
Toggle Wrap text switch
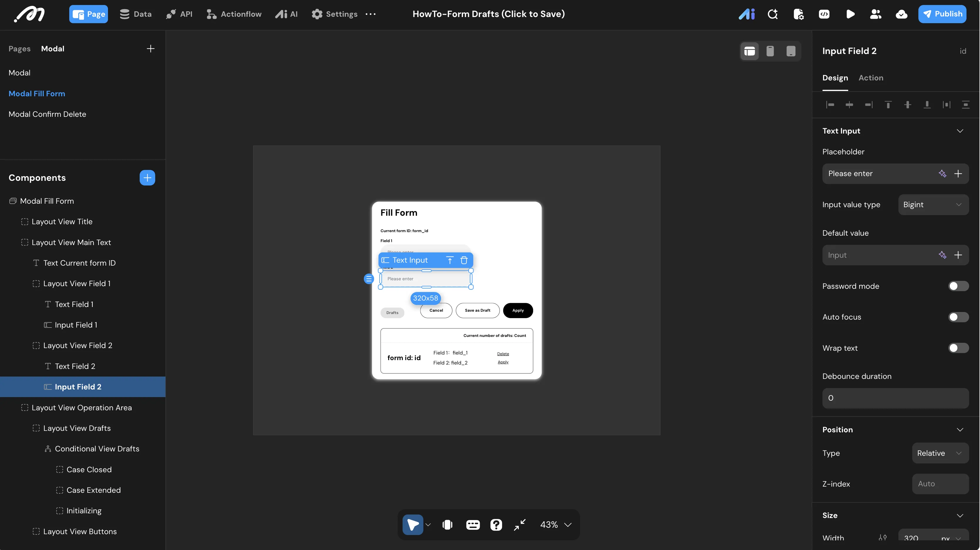tap(958, 348)
